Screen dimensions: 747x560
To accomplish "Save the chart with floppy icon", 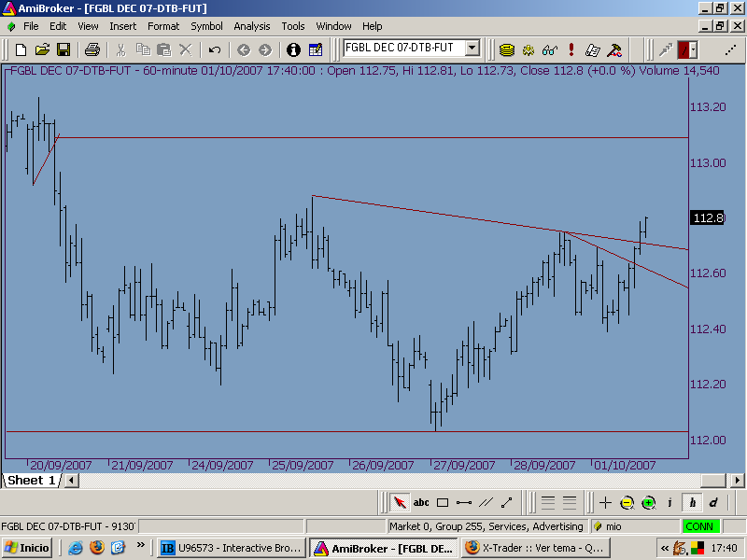I will [x=63, y=49].
